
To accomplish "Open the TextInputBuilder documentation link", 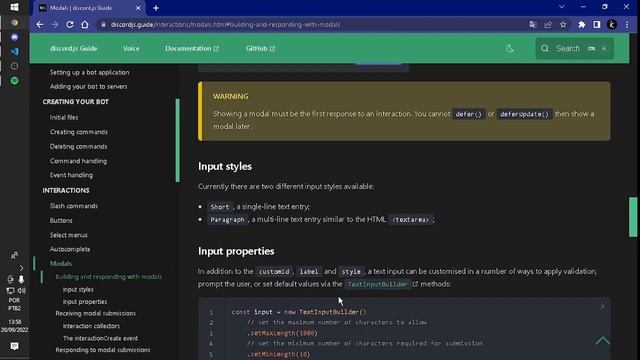I will click(382, 284).
